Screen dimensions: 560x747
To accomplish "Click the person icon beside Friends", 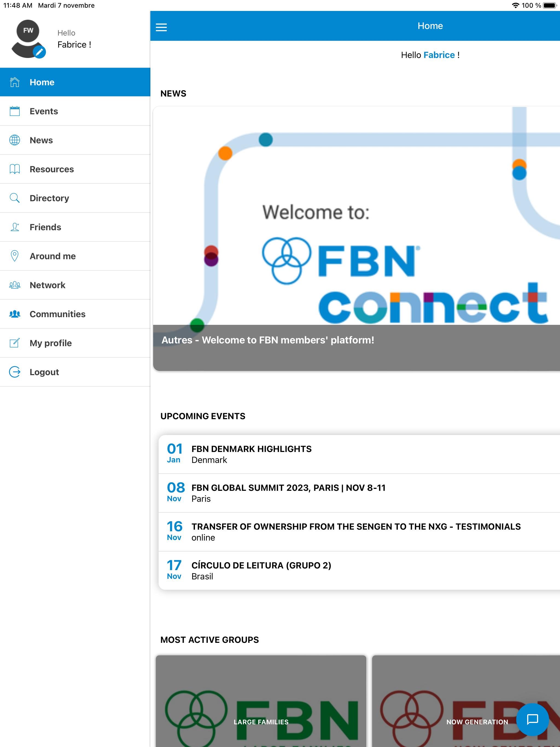I will point(14,227).
